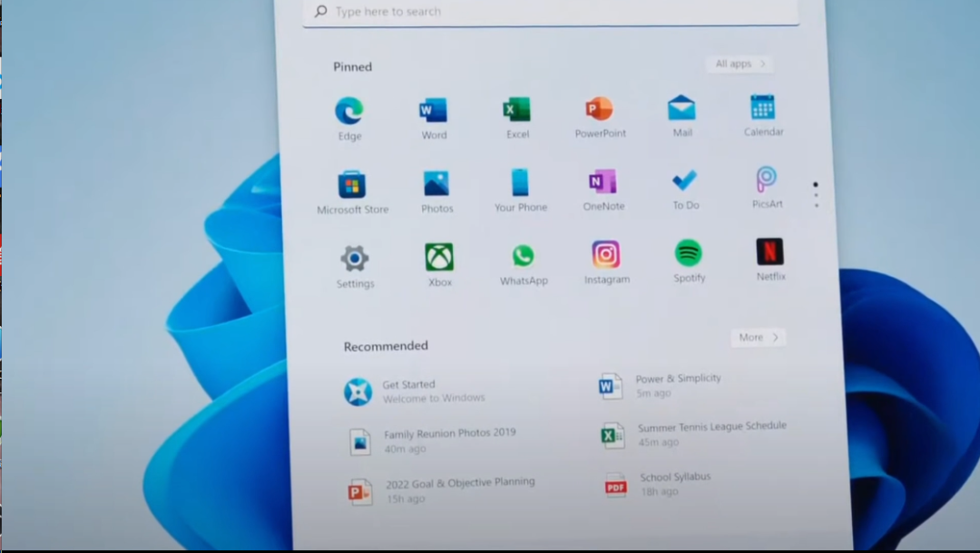Launch the Xbox app
Image resolution: width=980 pixels, height=553 pixels.
(439, 265)
